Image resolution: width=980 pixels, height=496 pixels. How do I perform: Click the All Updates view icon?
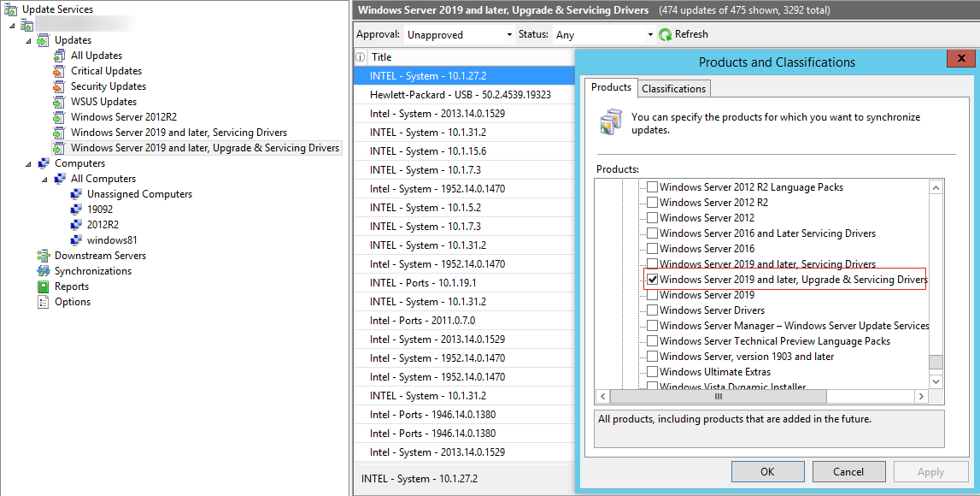tap(59, 56)
